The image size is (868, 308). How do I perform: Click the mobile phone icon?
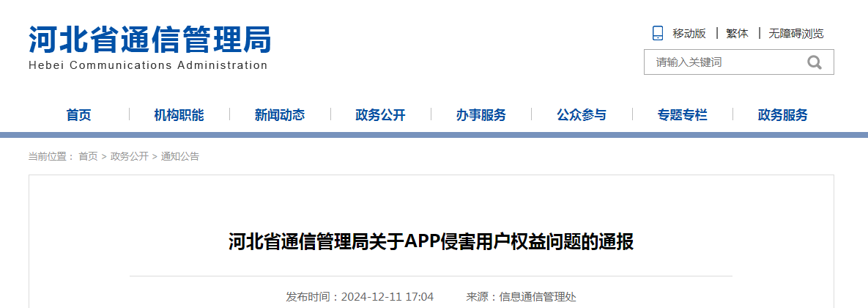pos(658,33)
